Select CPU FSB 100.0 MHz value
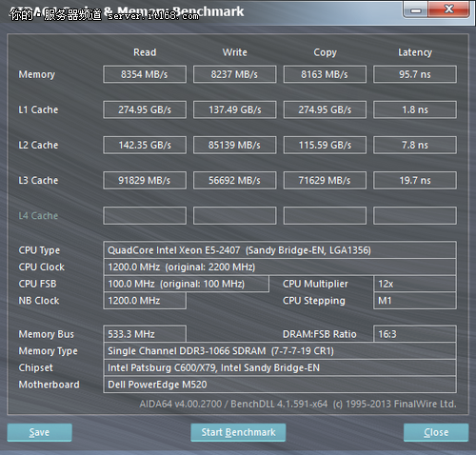476x455 pixels. pos(187,284)
